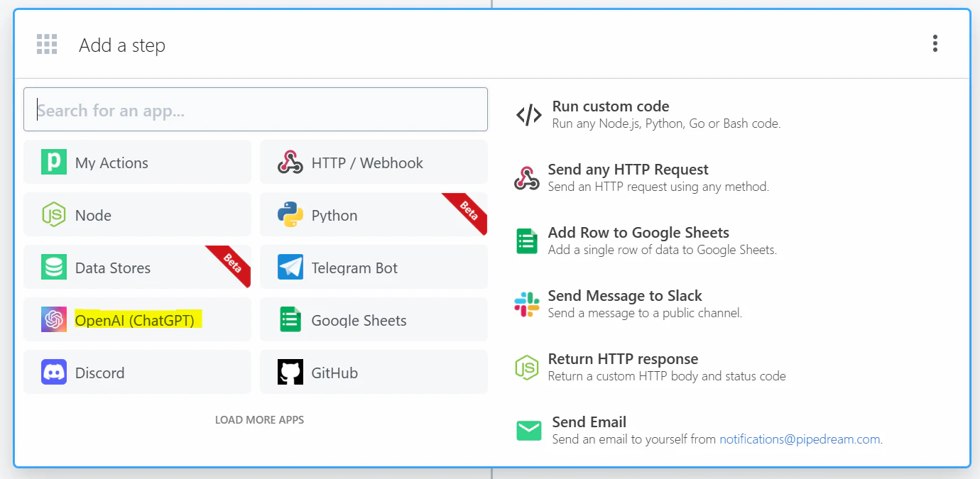980x479 pixels.
Task: Pick the Python app tile
Action: tap(374, 215)
